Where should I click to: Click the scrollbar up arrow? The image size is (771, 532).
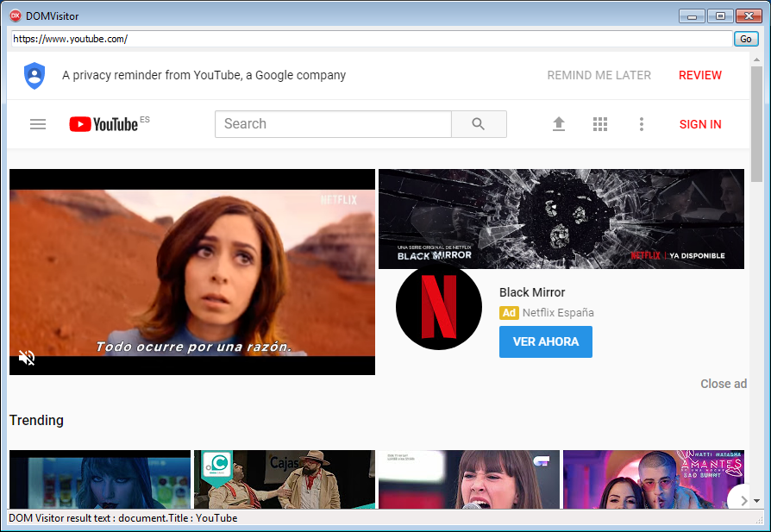(756, 59)
